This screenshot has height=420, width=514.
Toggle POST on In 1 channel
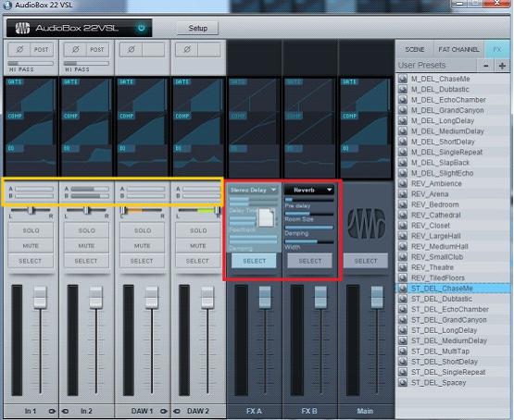click(42, 49)
